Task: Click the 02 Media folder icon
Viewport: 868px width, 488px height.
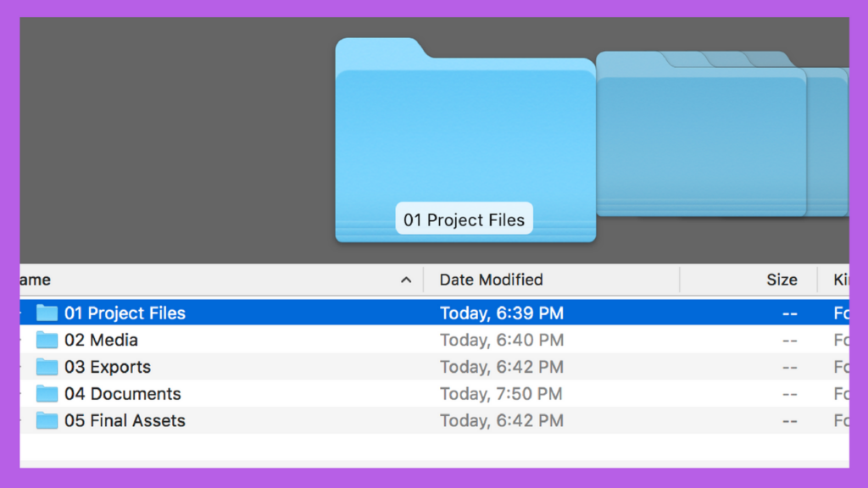Action: coord(47,340)
